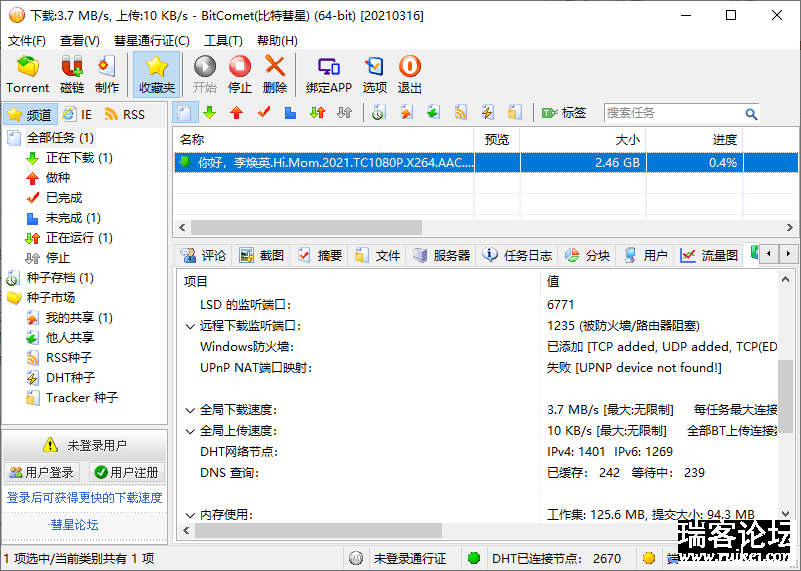The height and width of the screenshot is (571, 801).
Task: Expand 全局上传速度 row chevron
Action: click(x=190, y=431)
